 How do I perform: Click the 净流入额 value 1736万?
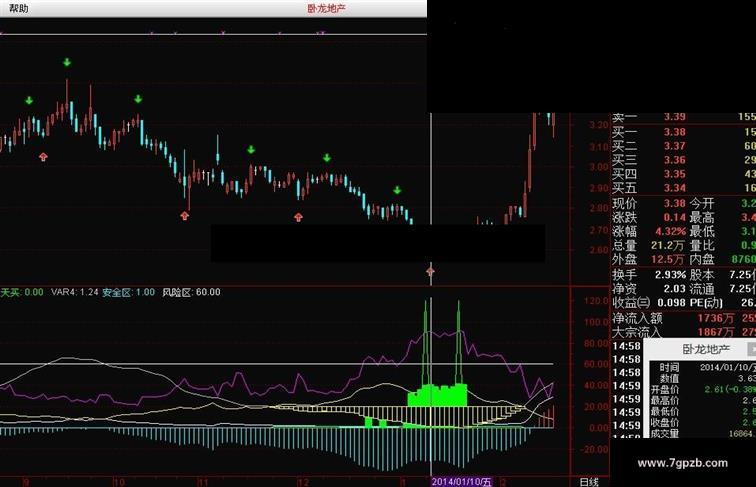716,318
